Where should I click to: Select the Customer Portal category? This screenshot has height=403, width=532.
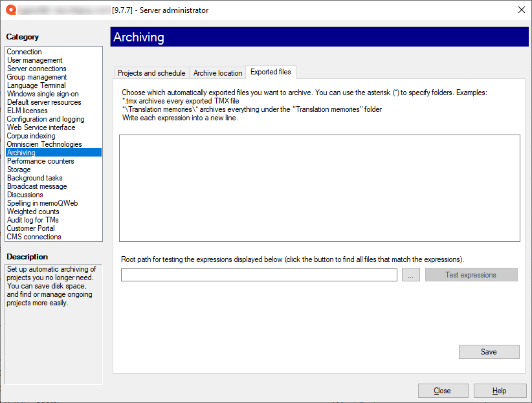[x=30, y=228]
